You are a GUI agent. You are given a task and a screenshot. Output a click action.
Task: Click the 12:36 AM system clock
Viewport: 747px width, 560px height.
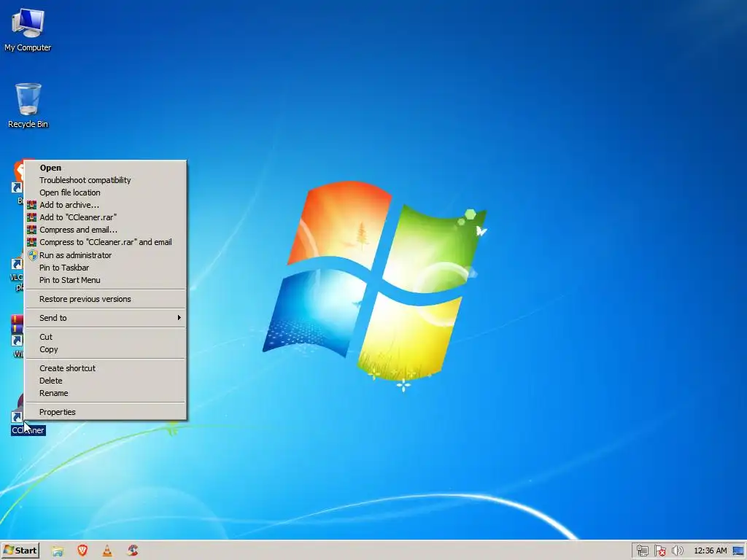coord(711,551)
